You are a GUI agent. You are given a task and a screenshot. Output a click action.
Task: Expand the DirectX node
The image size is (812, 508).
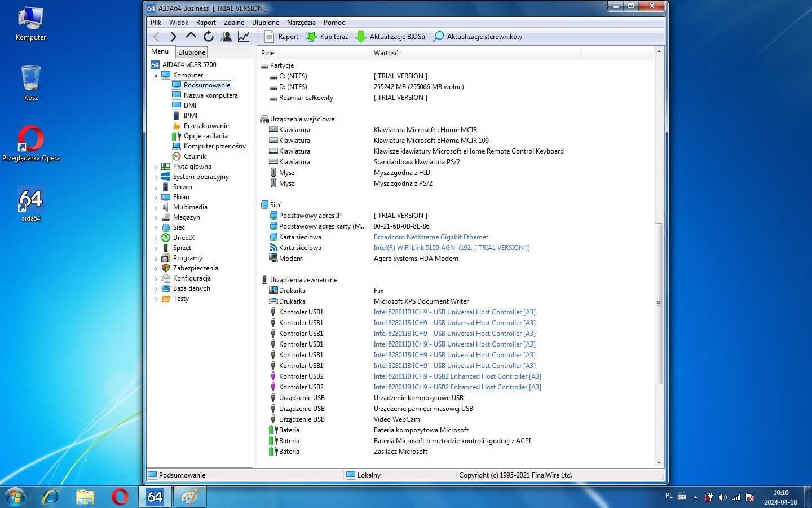pos(156,238)
